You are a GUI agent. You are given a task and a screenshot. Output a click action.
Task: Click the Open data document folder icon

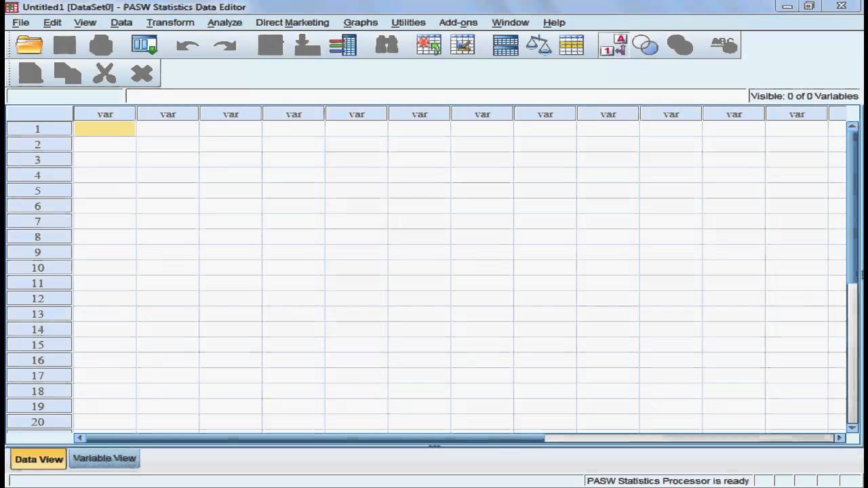click(x=28, y=45)
